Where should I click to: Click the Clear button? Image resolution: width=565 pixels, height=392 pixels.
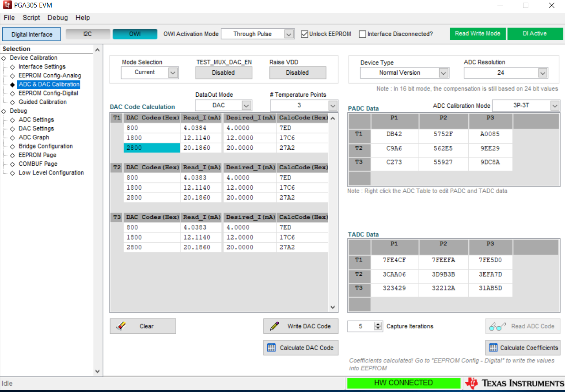coord(143,326)
